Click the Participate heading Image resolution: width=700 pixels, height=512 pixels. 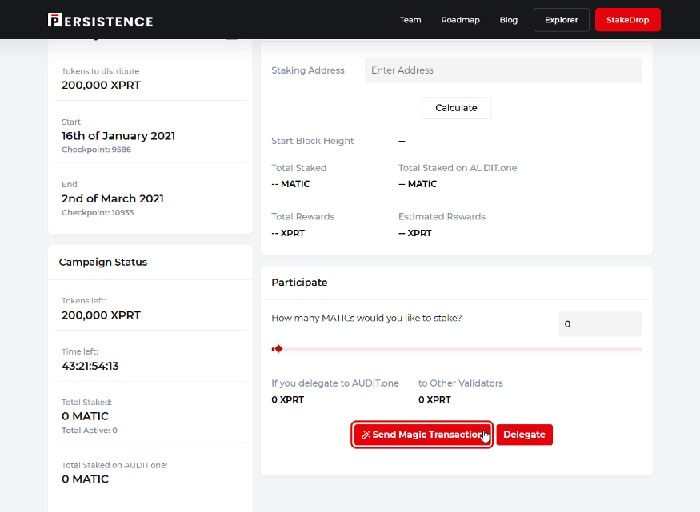click(x=299, y=283)
